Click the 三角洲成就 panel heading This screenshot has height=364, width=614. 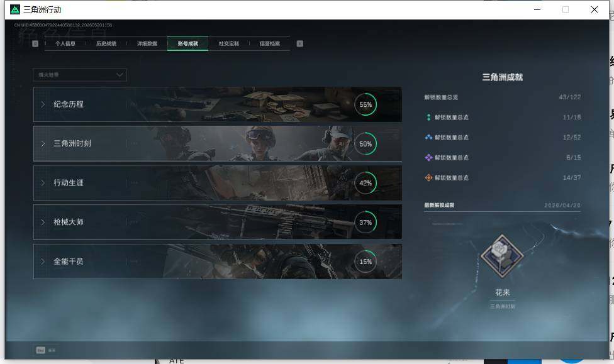click(x=503, y=77)
